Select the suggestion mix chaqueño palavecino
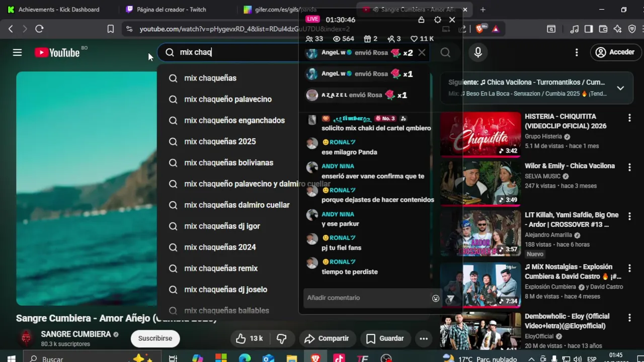 click(228, 99)
